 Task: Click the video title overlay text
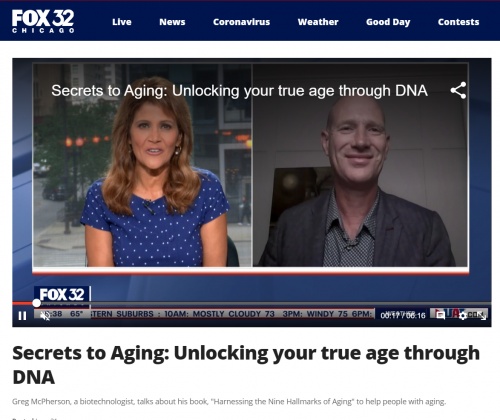[x=239, y=91]
